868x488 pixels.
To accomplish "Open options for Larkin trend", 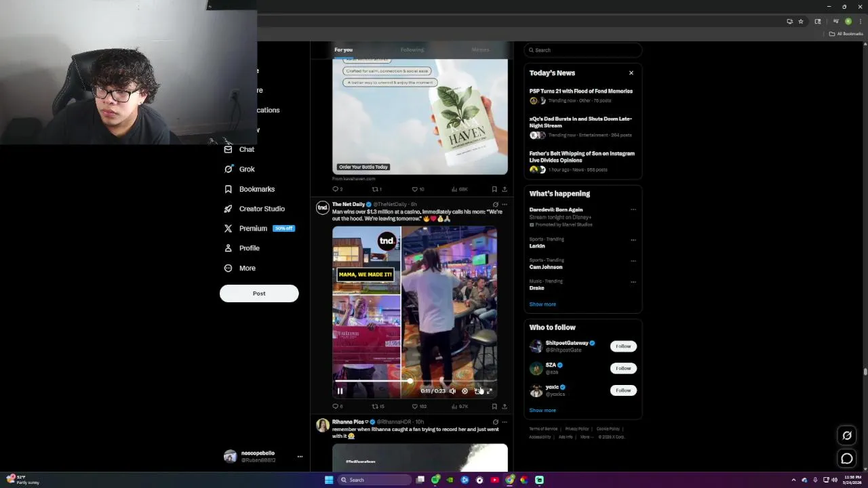I will (x=633, y=239).
